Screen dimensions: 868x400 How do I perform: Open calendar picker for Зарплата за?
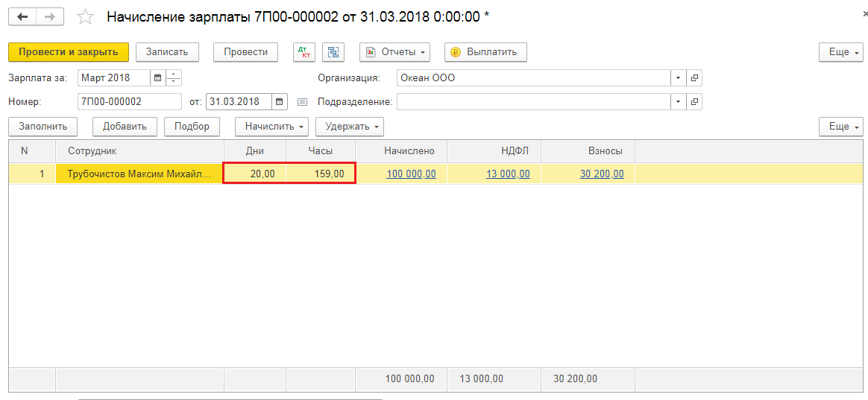[157, 77]
